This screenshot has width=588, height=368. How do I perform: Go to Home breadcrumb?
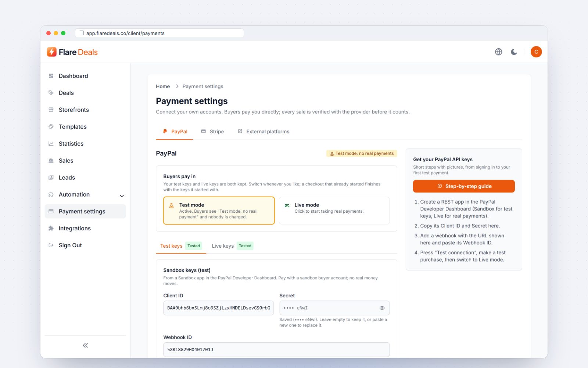pyautogui.click(x=163, y=86)
